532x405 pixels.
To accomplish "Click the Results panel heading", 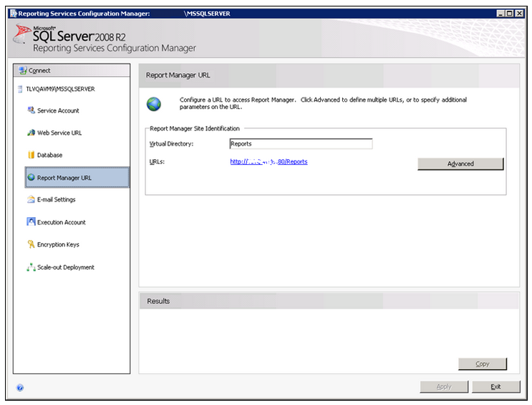I will click(158, 301).
